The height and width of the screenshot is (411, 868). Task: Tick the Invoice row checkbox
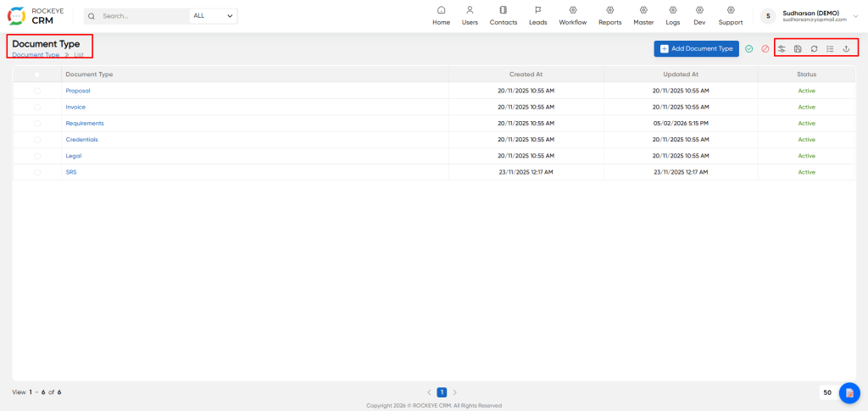click(37, 107)
